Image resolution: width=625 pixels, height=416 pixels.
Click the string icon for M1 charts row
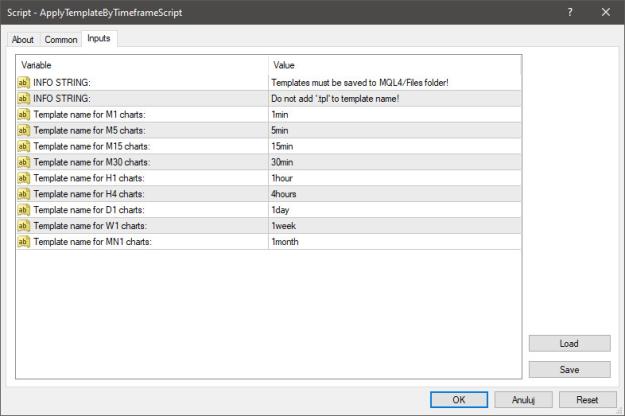pyautogui.click(x=24, y=114)
